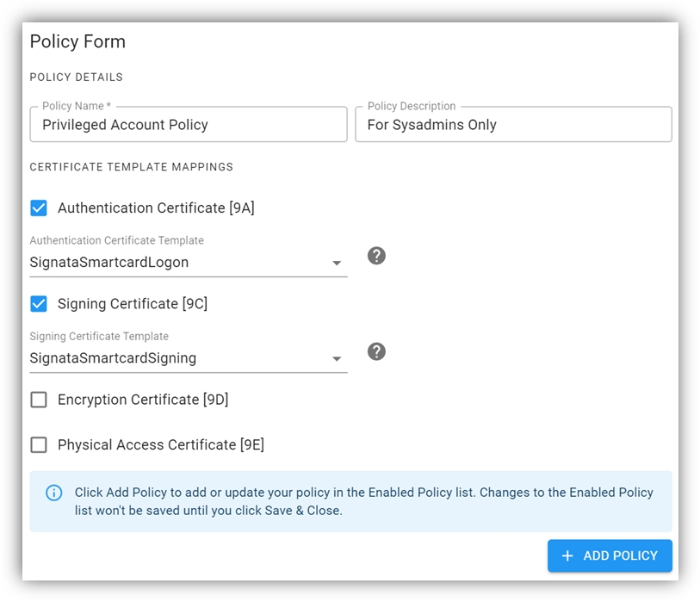Click the Signing Certificate [9C] label text

(133, 303)
